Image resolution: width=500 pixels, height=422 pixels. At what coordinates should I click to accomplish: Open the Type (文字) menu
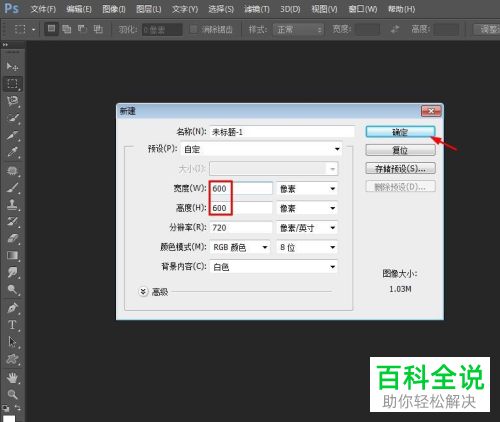185,9
